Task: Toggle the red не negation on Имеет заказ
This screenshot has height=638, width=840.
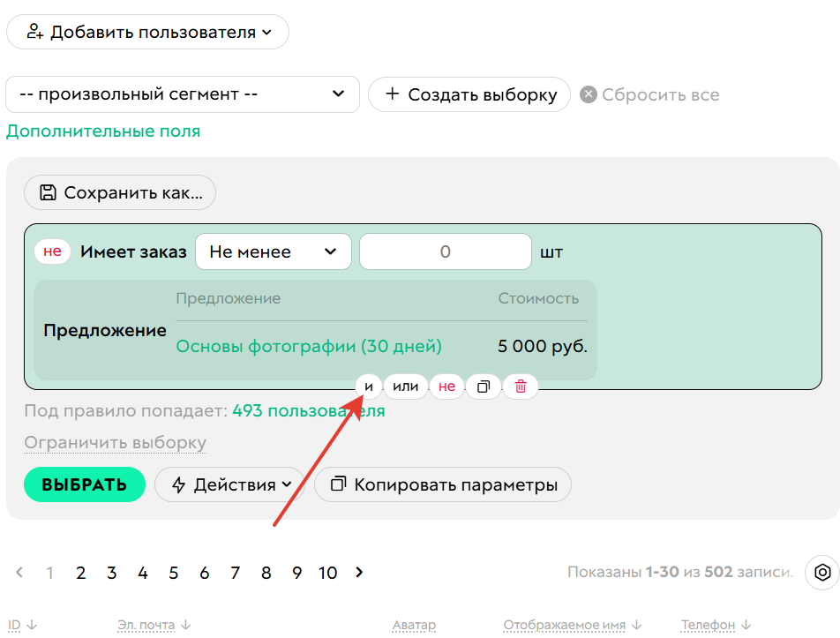Action: [x=52, y=251]
